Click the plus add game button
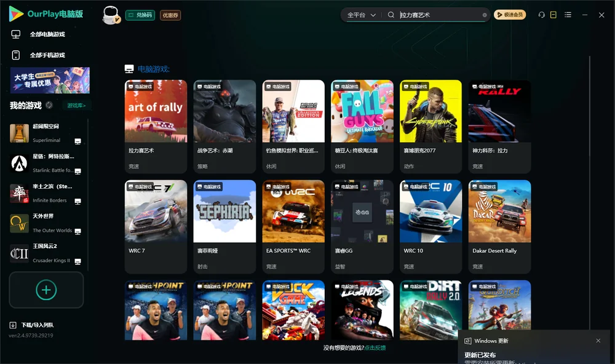 [x=46, y=290]
